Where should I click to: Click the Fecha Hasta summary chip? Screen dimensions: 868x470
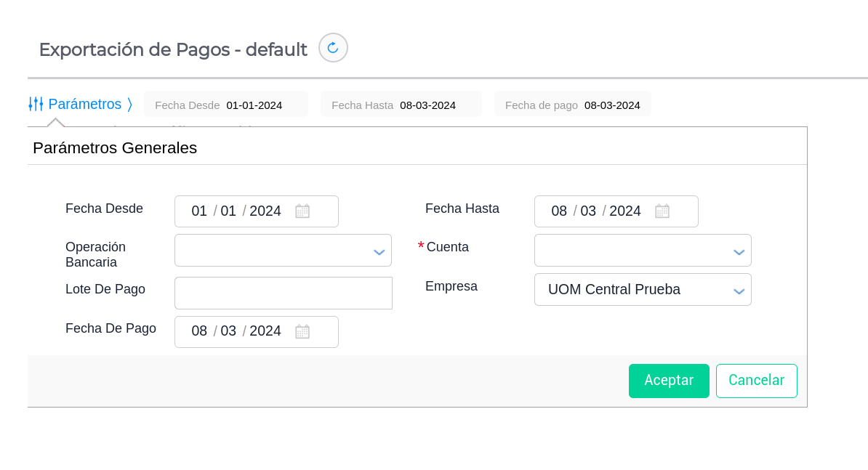pos(401,105)
